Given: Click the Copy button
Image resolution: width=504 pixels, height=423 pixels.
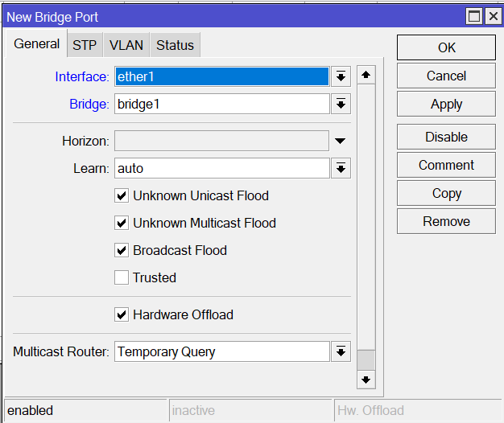Looking at the screenshot, I should (446, 193).
